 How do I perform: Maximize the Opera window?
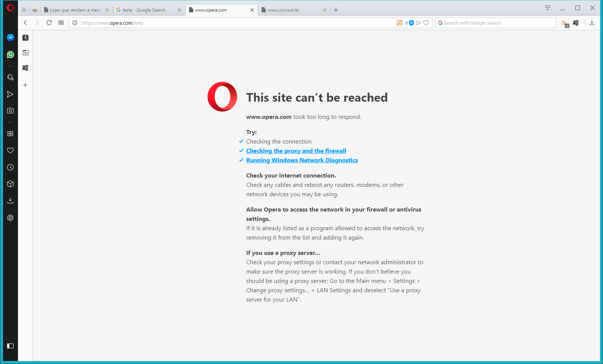(x=578, y=8)
